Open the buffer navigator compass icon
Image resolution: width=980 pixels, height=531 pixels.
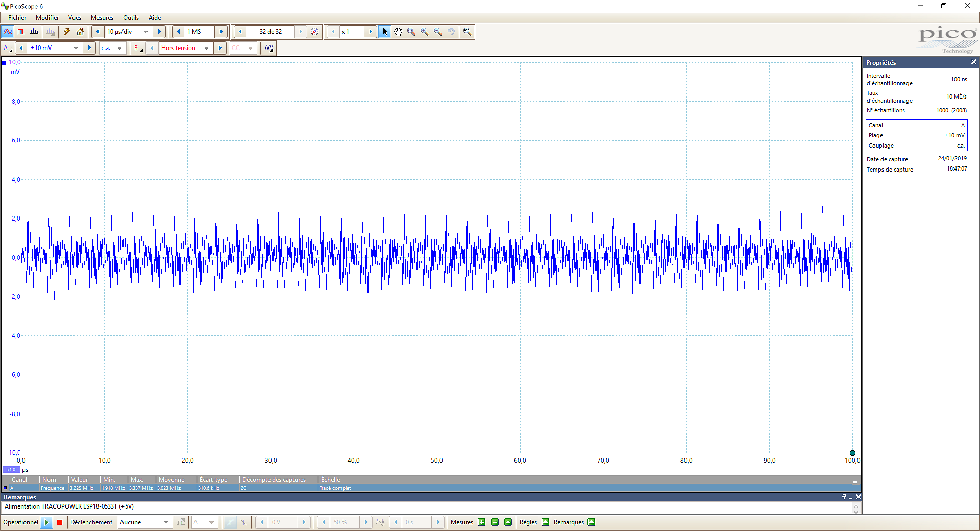(x=315, y=32)
